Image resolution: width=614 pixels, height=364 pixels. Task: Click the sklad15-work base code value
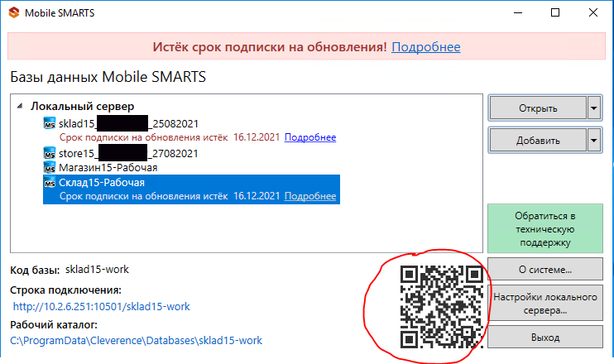[x=97, y=270]
